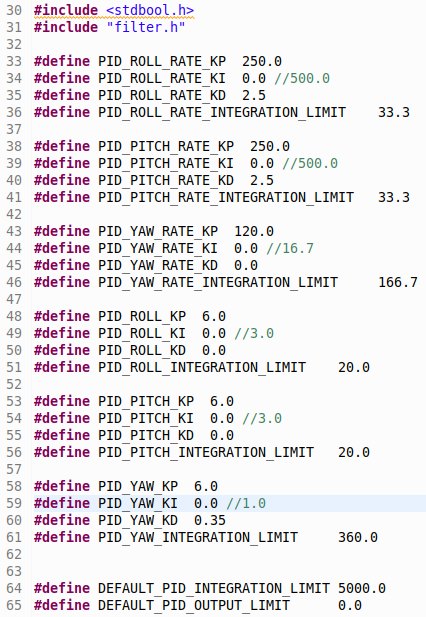426x617 pixels.
Task: Click the DEFAULT_PID_OUTPUT_LIMIT macro name
Action: coord(194,605)
